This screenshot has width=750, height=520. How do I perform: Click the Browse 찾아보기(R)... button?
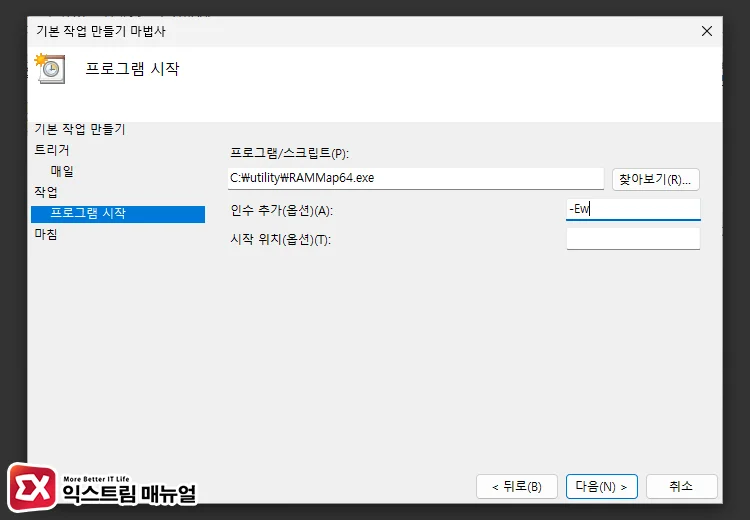(x=655, y=180)
